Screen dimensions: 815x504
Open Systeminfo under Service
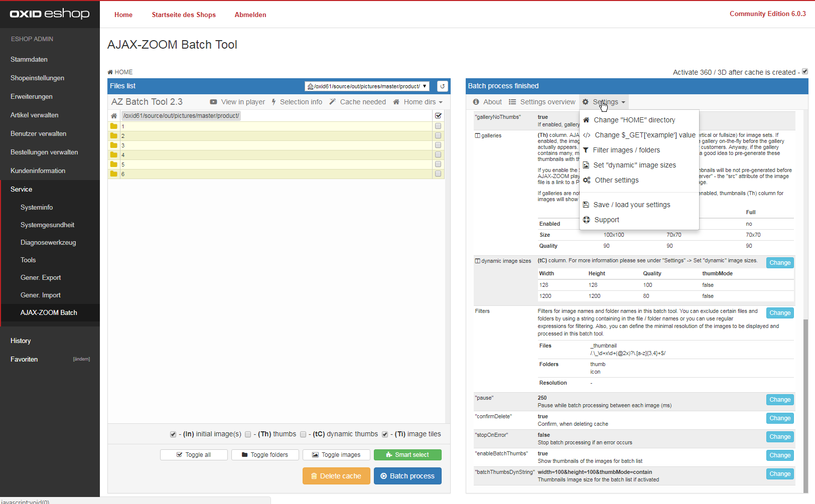tap(37, 207)
